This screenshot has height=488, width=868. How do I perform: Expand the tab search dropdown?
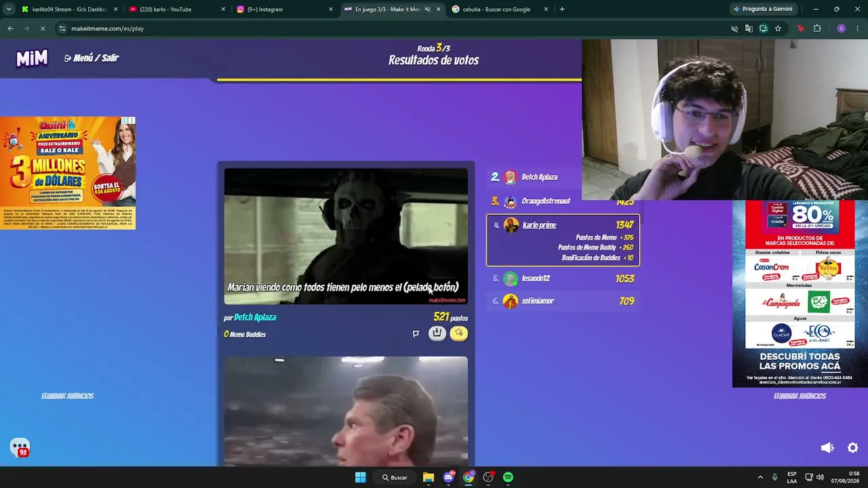pyautogui.click(x=8, y=9)
